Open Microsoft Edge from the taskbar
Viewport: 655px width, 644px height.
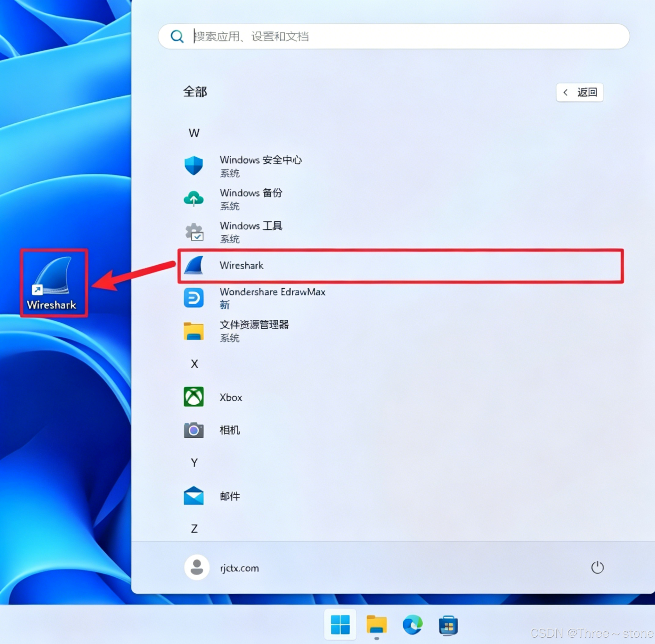click(x=413, y=624)
